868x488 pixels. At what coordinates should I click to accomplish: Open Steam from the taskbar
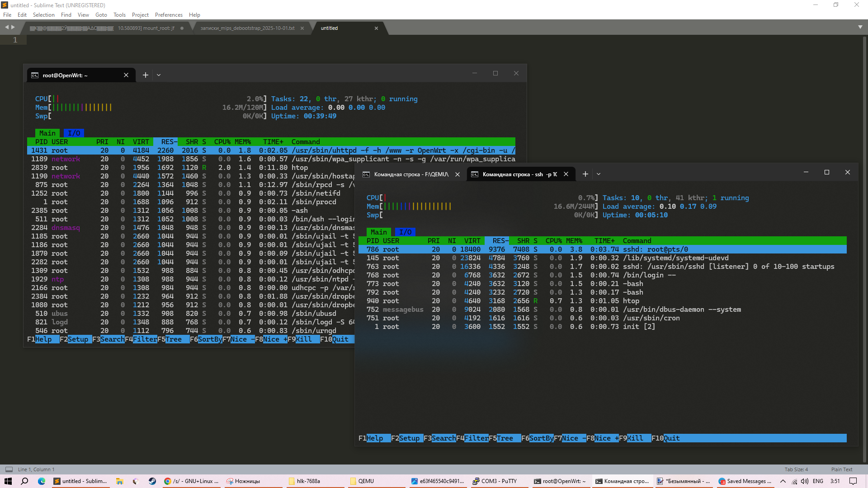pos(152,481)
